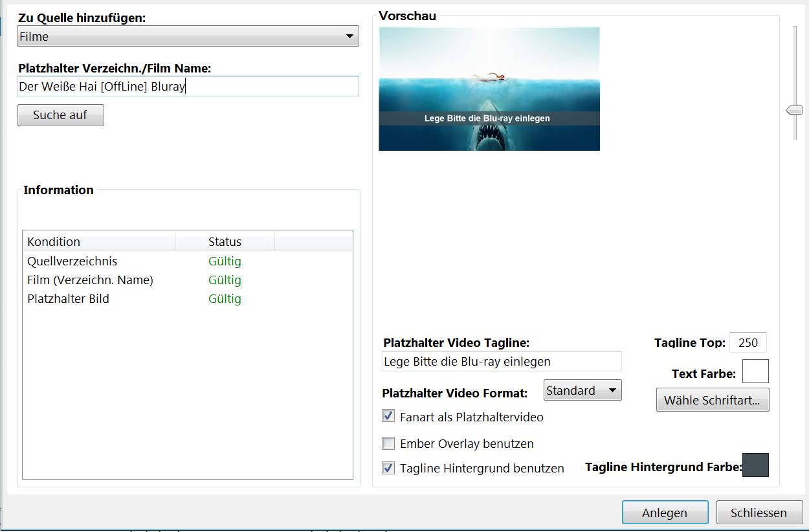The height and width of the screenshot is (532, 809).
Task: Select the 'Platzhalter Bild' row label
Action: click(68, 298)
